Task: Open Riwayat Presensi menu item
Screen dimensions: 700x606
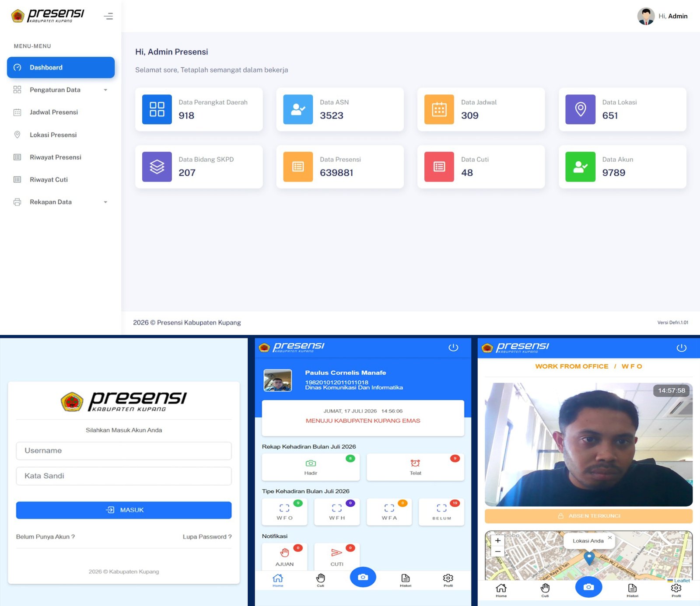Action: point(56,157)
